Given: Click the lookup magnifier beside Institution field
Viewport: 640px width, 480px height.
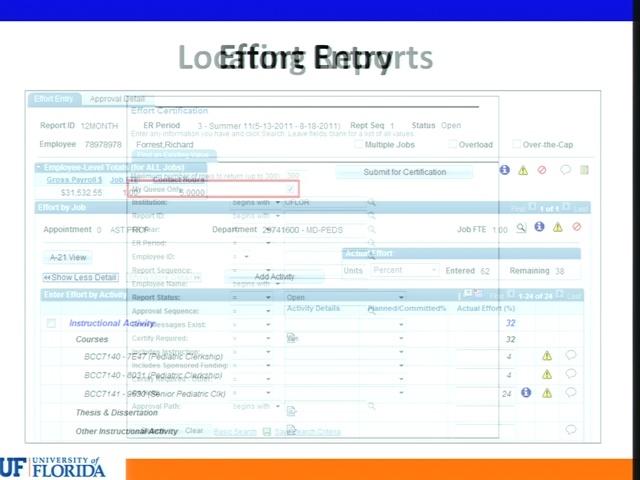Looking at the screenshot, I should pyautogui.click(x=371, y=202).
